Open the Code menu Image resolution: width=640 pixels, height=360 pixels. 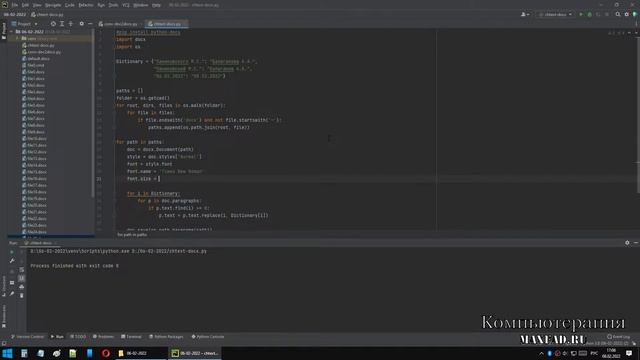[70, 5]
